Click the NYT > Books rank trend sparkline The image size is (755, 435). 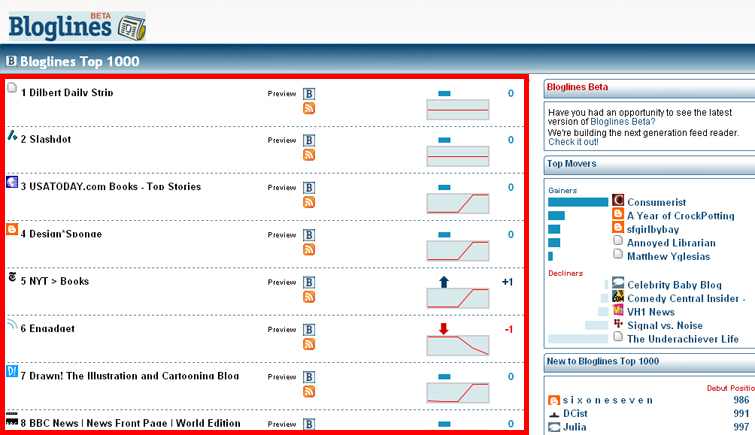457,298
